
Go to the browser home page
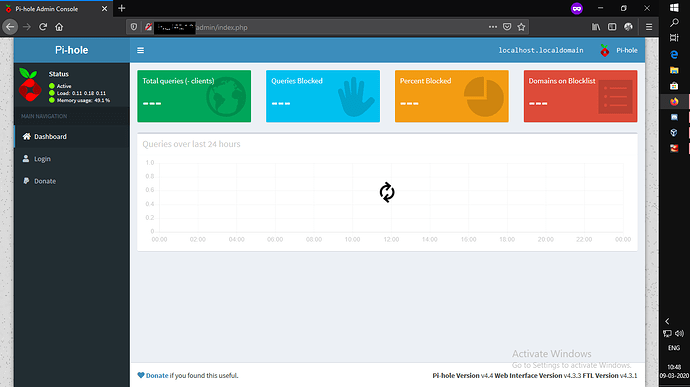(59, 27)
